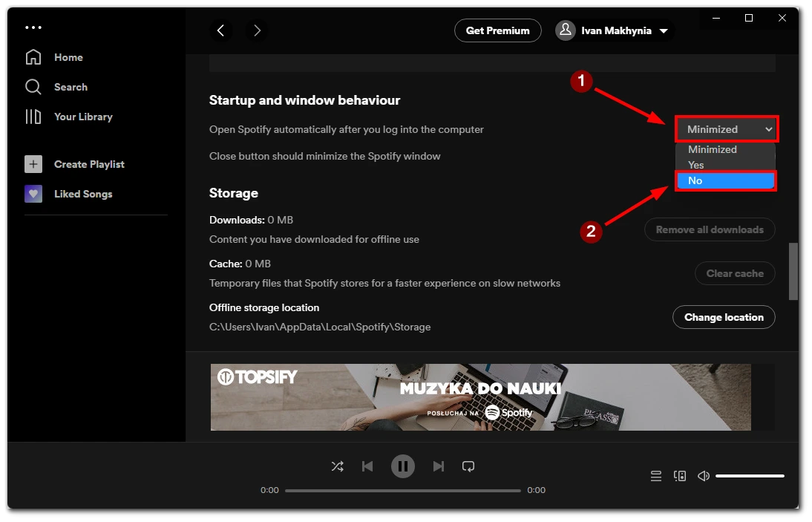
Task: Click Remove all downloads button
Action: (x=710, y=230)
